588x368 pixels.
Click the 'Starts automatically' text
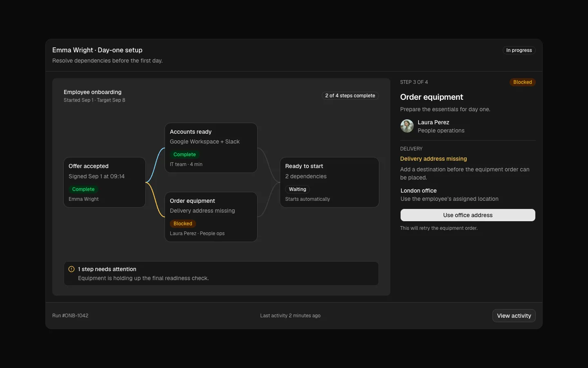coord(307,199)
